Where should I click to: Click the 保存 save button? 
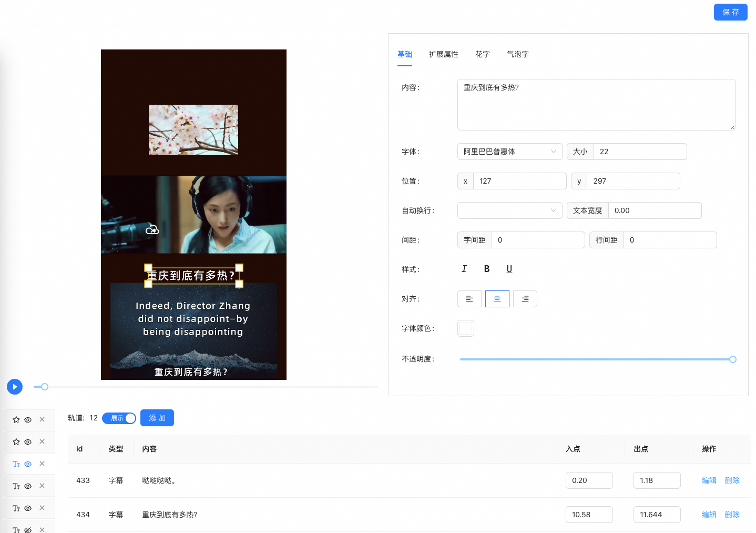click(730, 12)
